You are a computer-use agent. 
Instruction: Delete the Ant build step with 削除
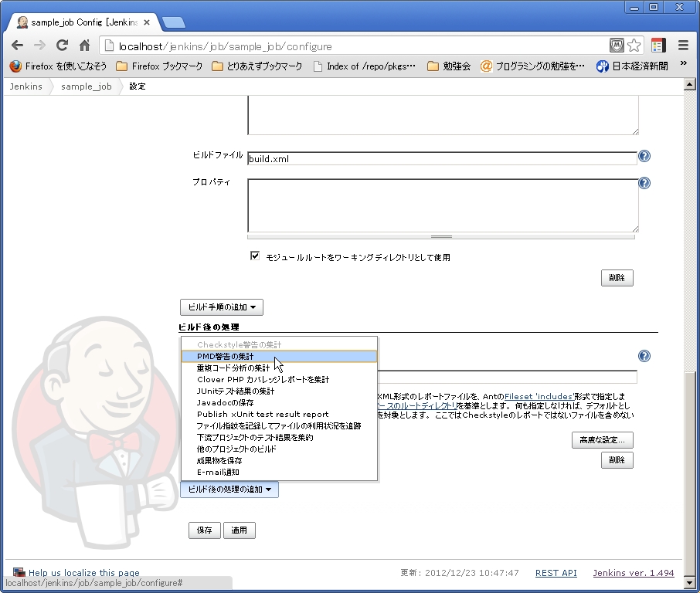coord(617,278)
